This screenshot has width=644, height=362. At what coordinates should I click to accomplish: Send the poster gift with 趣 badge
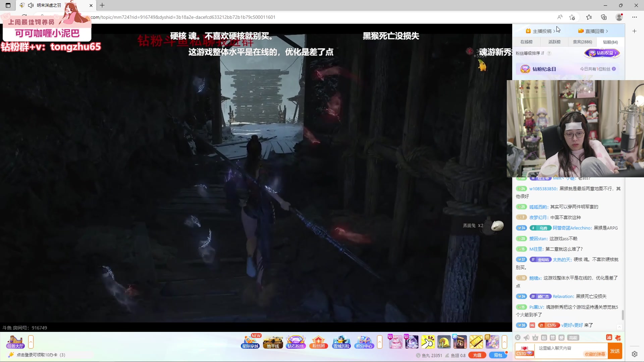coord(460,342)
